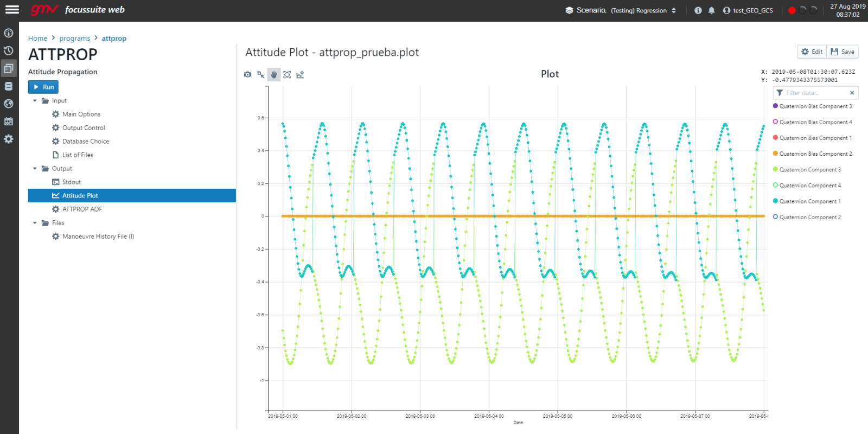
Task: Open the history clock sidebar icon
Action: click(9, 50)
